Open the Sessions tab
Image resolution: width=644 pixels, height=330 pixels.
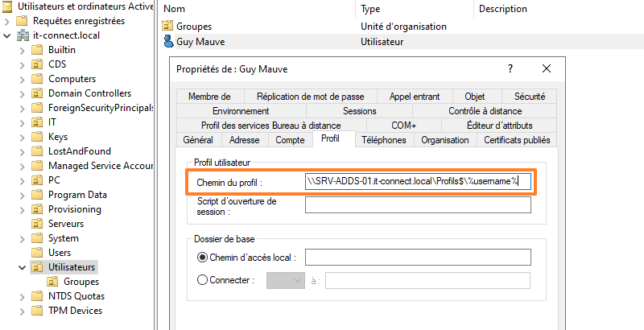coord(359,111)
